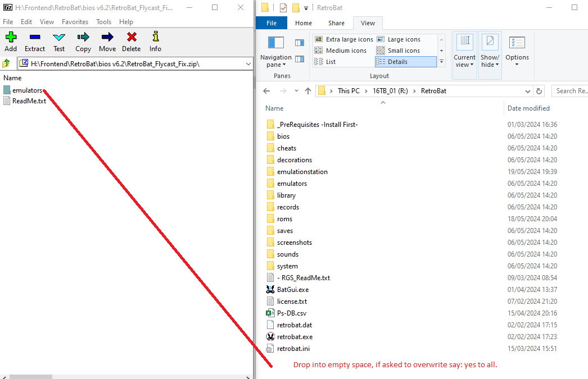Open the File tab in Explorer
Screen dimensions: 588x379
pyautogui.click(x=272, y=23)
